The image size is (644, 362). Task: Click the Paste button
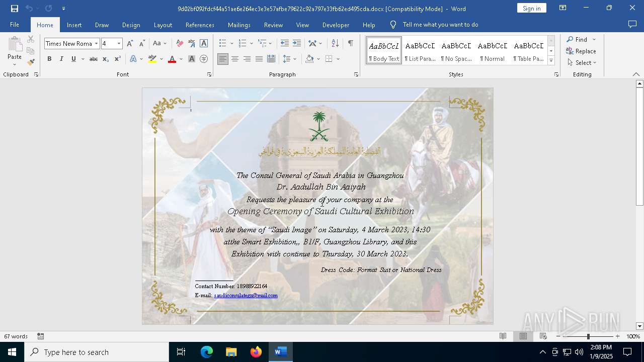[x=15, y=52]
